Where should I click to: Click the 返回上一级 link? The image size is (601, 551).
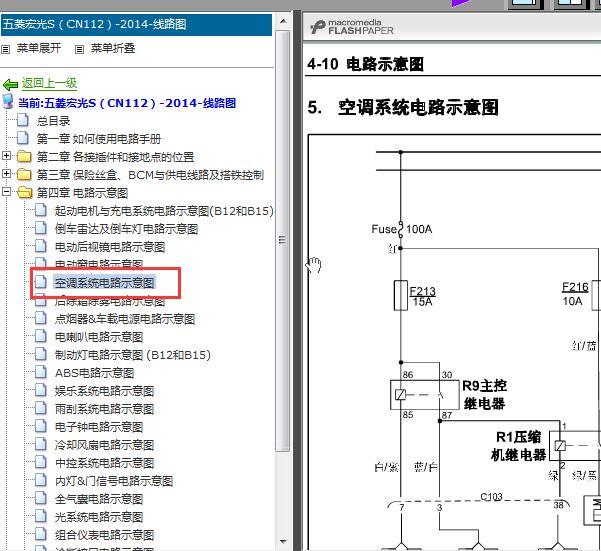[x=49, y=83]
